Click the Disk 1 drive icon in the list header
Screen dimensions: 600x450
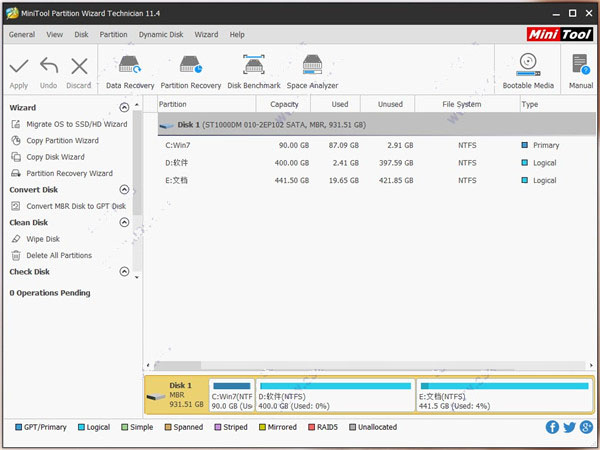tap(166, 125)
